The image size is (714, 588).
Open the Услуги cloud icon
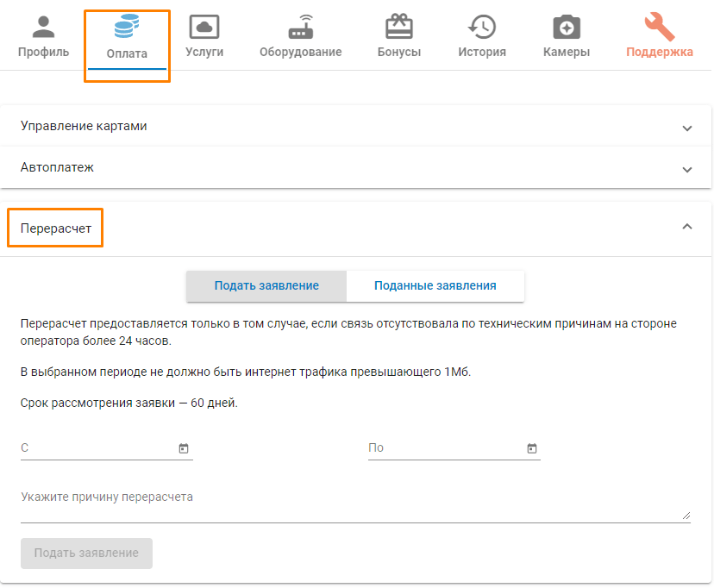204,27
